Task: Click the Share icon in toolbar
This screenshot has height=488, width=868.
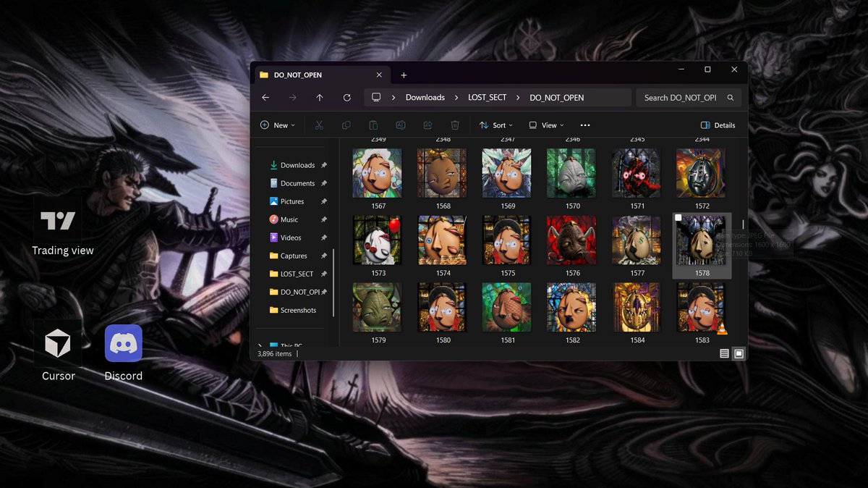Action: point(427,125)
